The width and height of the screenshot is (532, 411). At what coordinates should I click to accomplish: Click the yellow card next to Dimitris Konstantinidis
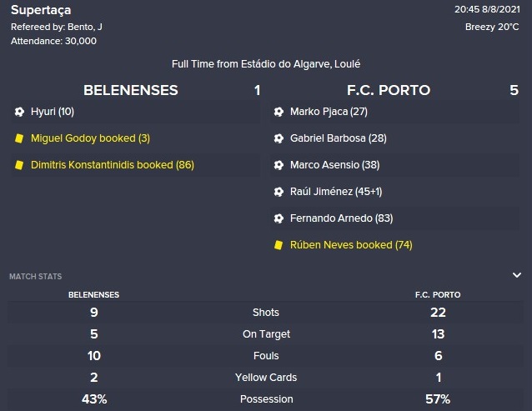(19, 165)
